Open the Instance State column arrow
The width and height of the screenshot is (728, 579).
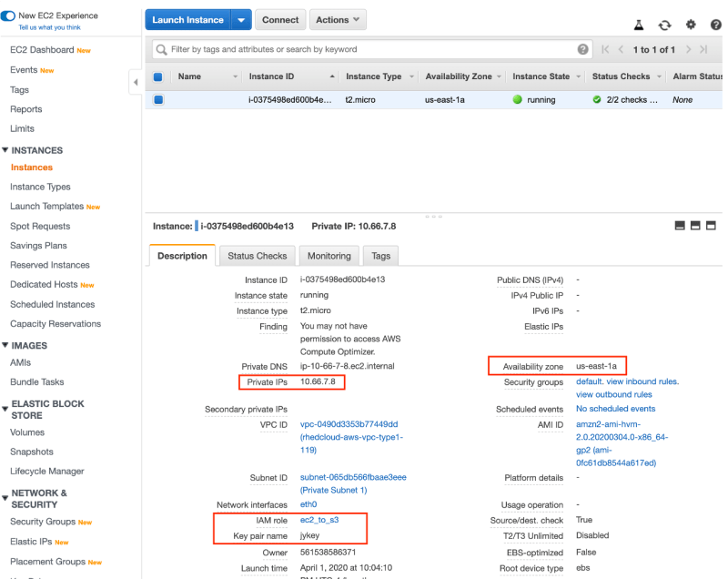(x=578, y=76)
